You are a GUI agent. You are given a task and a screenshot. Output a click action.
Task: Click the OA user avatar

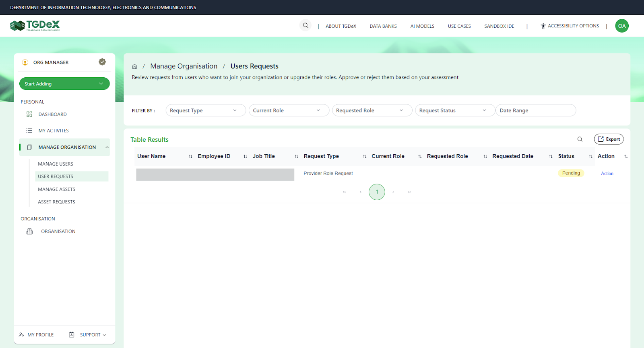pyautogui.click(x=621, y=26)
